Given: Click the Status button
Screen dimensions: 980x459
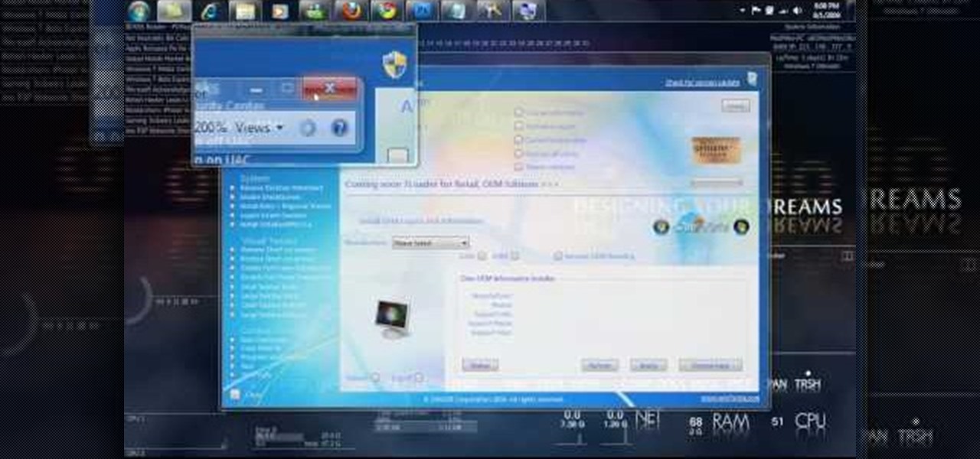Looking at the screenshot, I should pos(480,366).
